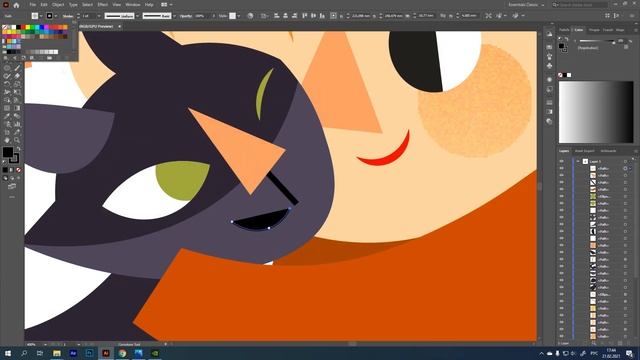Click the opacity value field
The width and height of the screenshot is (640, 360).
[202, 16]
